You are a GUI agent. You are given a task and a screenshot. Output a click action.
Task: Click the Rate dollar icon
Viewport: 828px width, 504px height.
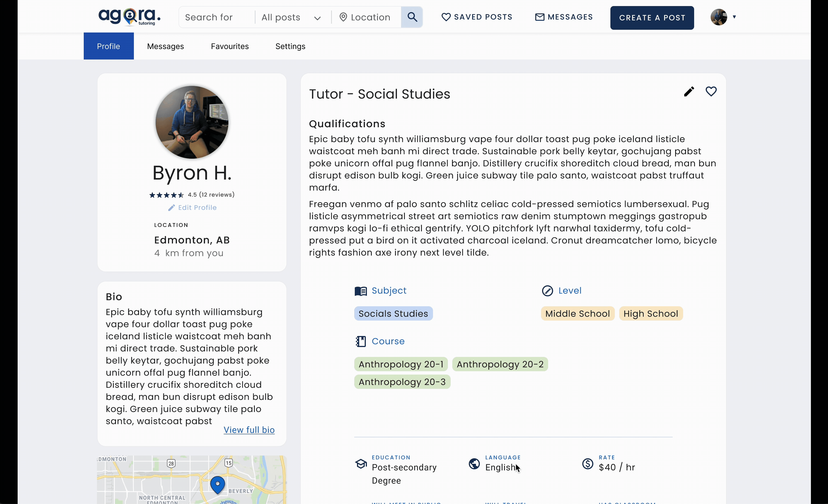[x=588, y=464]
